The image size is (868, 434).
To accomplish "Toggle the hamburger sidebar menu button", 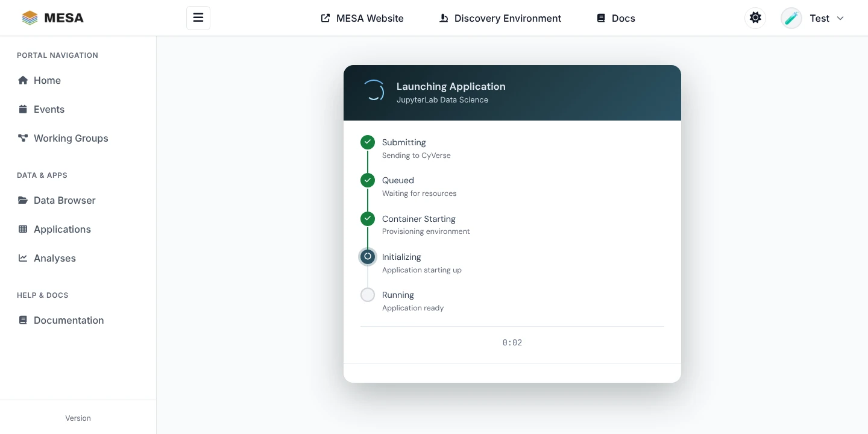I will 198,18.
